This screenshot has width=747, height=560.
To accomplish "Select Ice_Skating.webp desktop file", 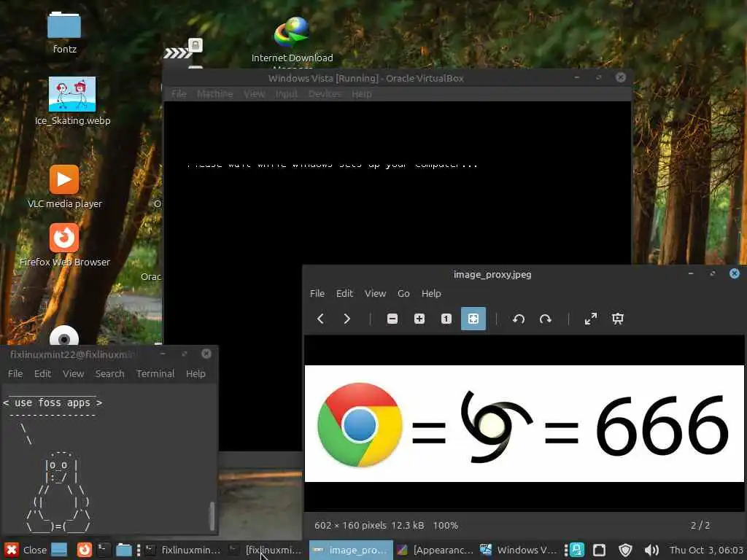I will 72,101.
